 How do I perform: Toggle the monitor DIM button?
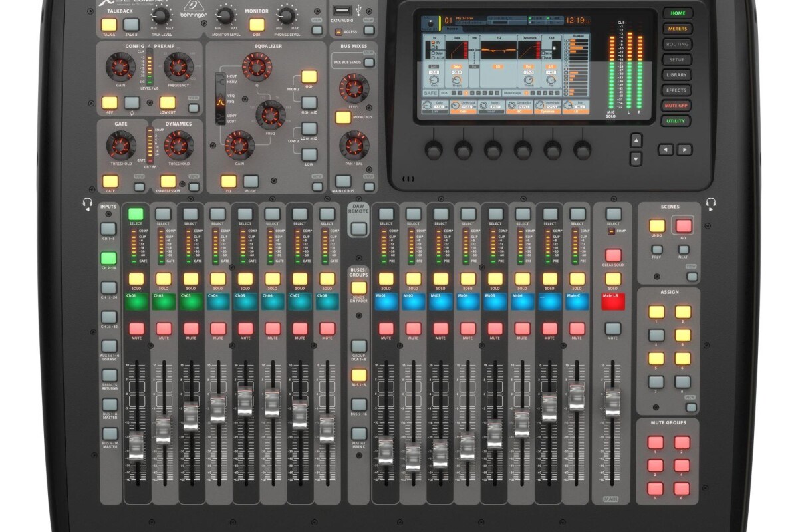(256, 25)
